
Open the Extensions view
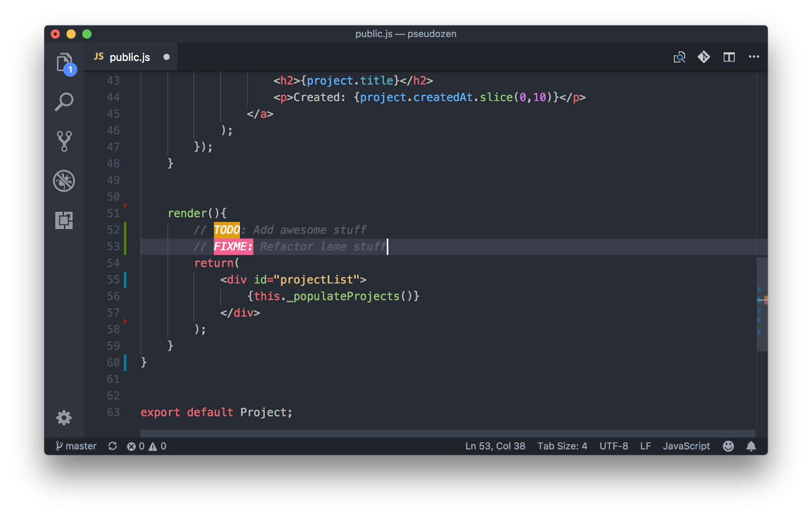[64, 220]
